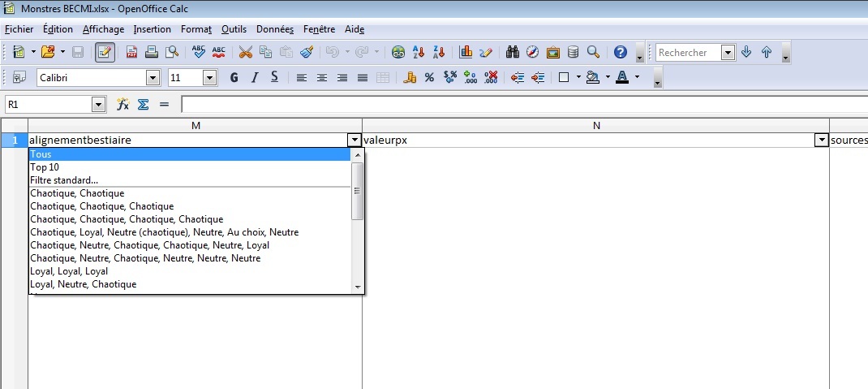
Task: Sort ascending A to Z
Action: pos(419,52)
